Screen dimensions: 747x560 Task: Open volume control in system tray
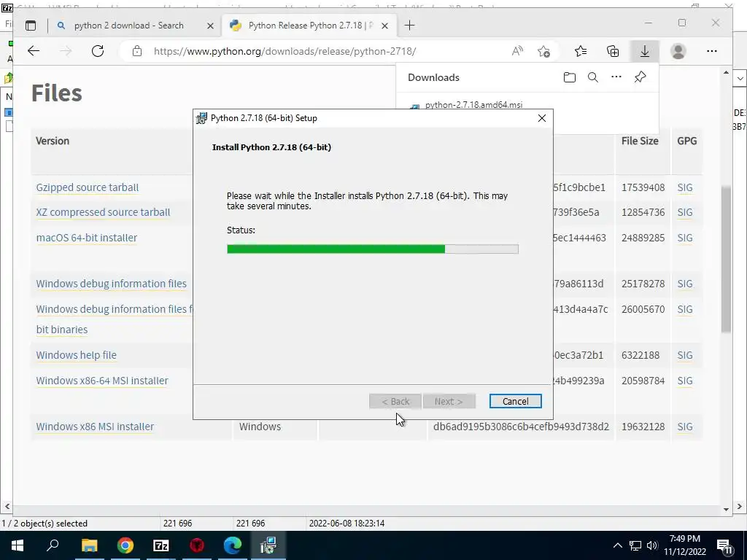click(652, 545)
